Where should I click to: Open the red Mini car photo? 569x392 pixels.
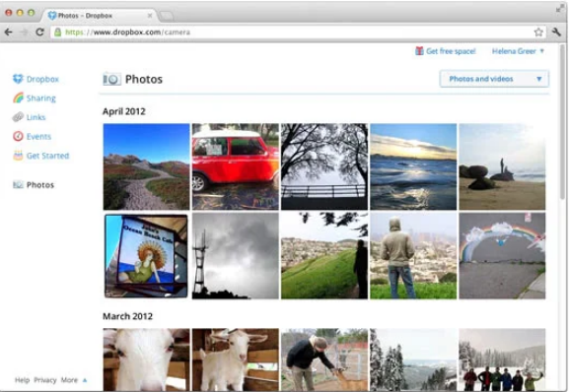click(236, 166)
